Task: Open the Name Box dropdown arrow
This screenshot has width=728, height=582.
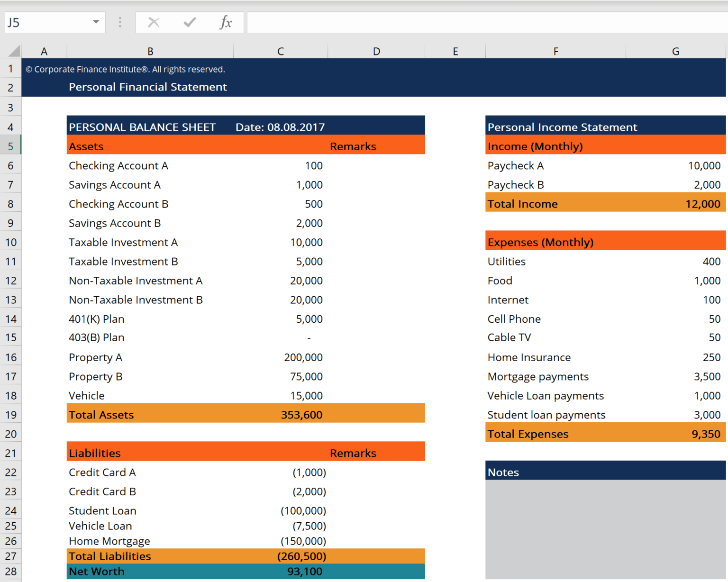Action: [x=96, y=22]
